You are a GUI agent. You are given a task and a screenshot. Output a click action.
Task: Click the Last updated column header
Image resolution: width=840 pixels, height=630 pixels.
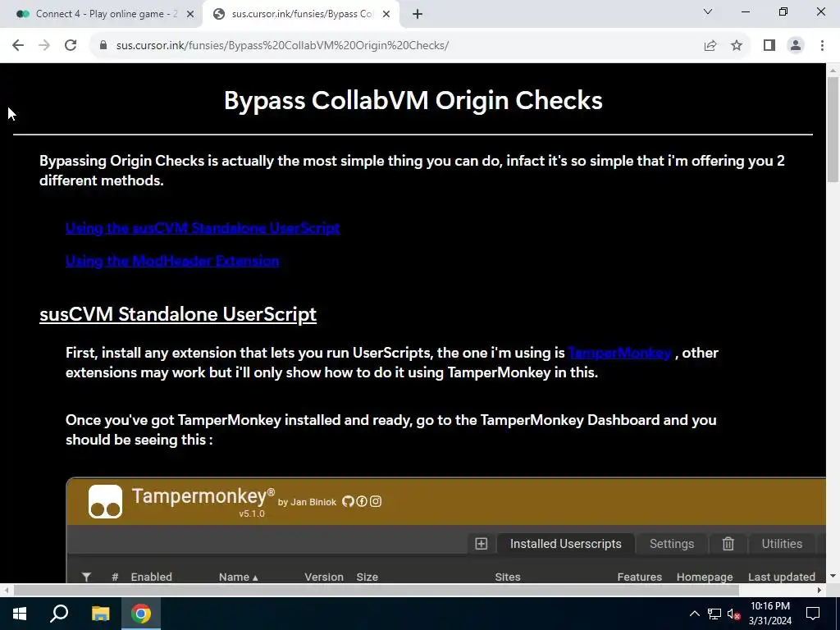coord(782,577)
